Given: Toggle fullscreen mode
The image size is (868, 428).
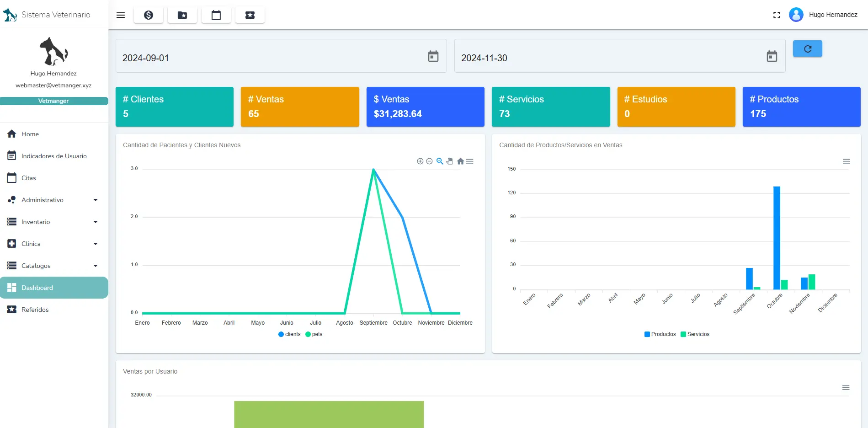Looking at the screenshot, I should point(777,15).
